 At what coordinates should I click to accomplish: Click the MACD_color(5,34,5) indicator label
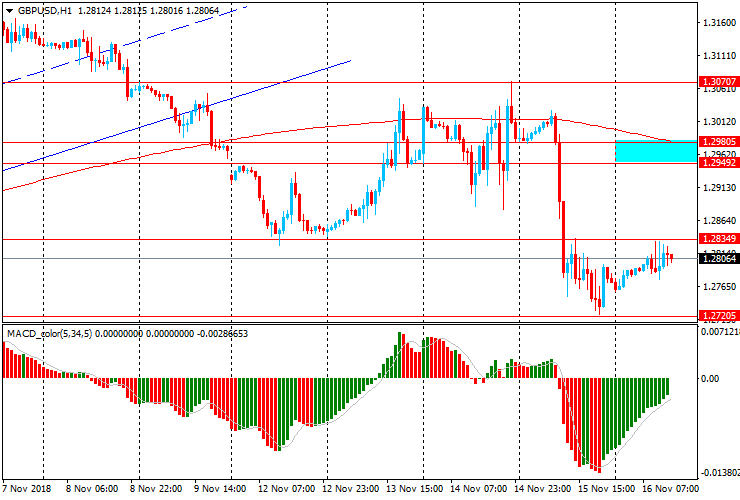tap(50, 334)
